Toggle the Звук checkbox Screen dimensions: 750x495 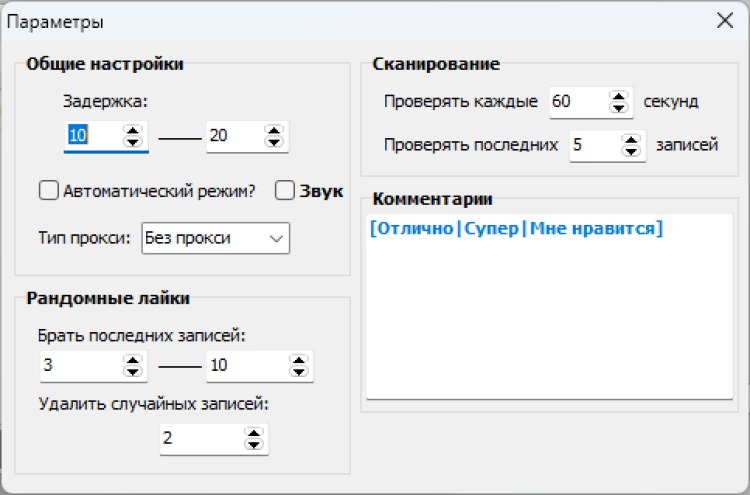[x=285, y=190]
